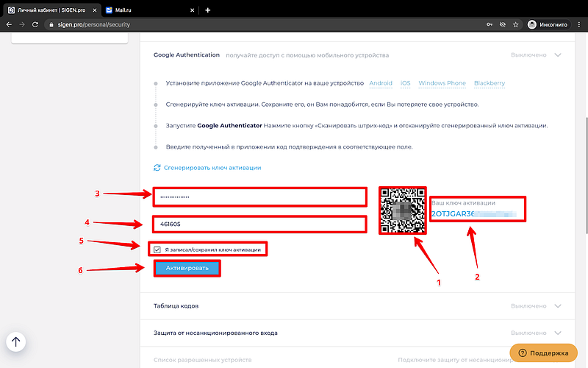This screenshot has height=368, width=588.
Task: Close the Mail.ru tab
Action: click(192, 10)
